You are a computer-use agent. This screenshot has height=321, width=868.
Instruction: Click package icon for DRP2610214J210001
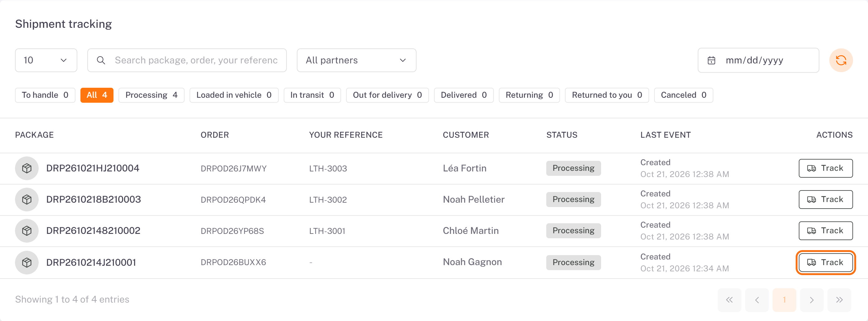tap(27, 262)
